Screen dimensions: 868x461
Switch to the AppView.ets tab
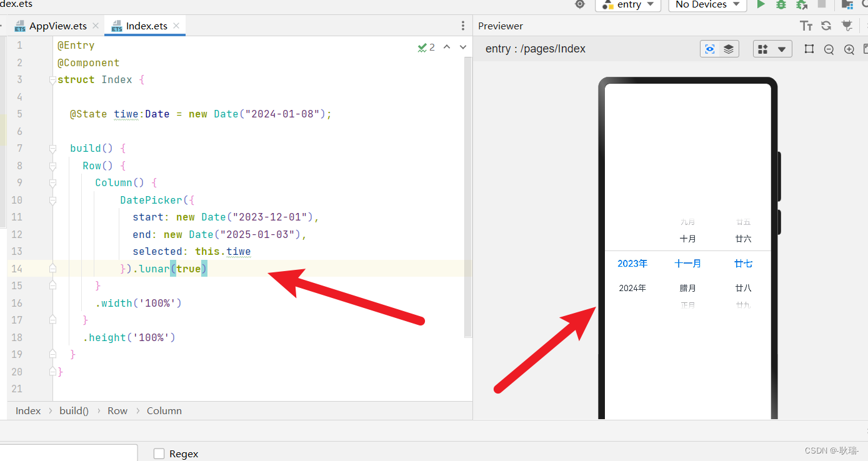click(57, 26)
